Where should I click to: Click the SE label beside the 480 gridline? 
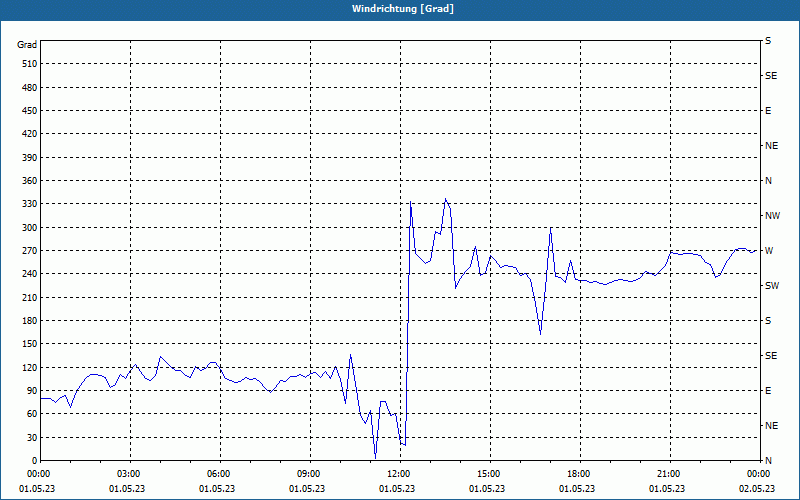click(x=771, y=76)
